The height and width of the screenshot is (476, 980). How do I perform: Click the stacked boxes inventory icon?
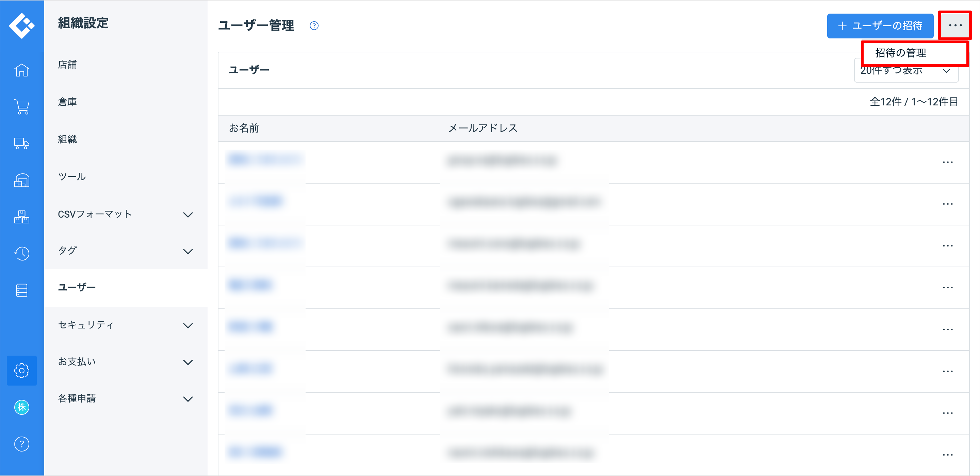(22, 217)
